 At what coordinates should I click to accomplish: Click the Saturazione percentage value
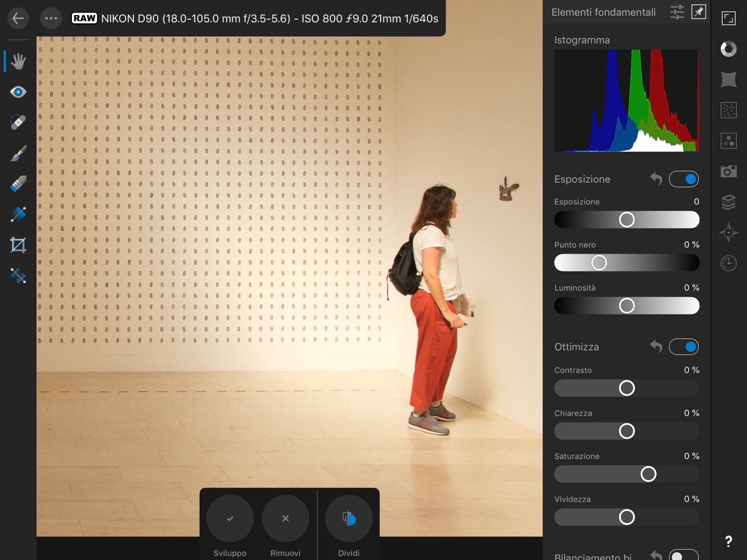click(x=692, y=456)
